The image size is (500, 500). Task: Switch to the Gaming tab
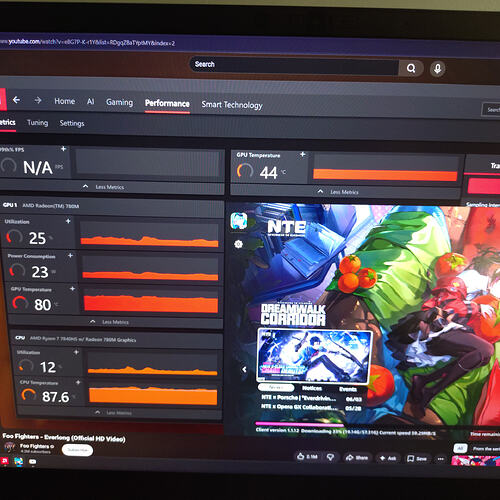119,102
